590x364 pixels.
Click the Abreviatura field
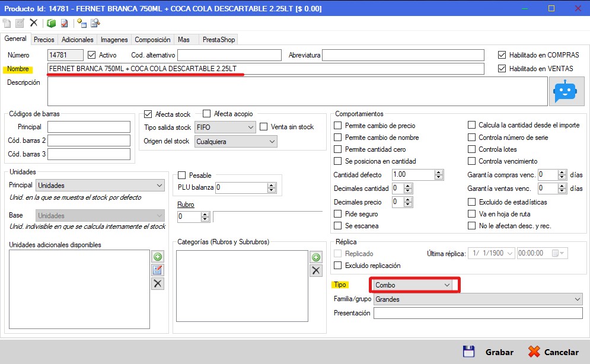[x=403, y=55]
